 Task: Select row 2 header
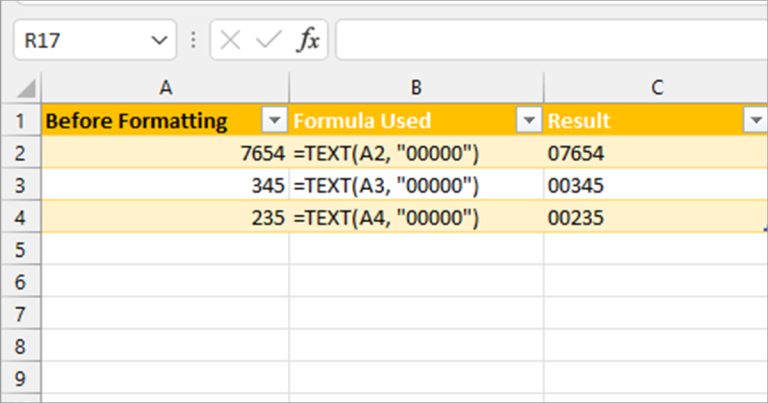coord(20,153)
